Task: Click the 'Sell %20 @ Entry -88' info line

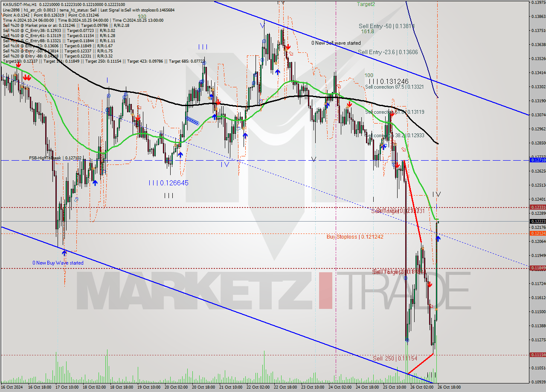Action: [58, 56]
